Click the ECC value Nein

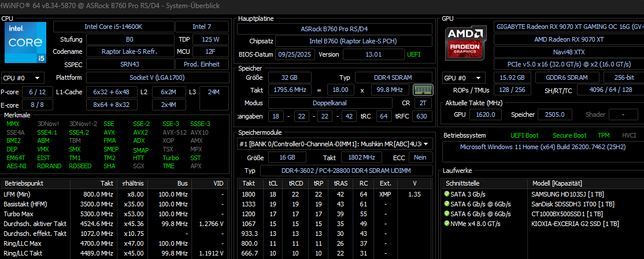(420, 157)
